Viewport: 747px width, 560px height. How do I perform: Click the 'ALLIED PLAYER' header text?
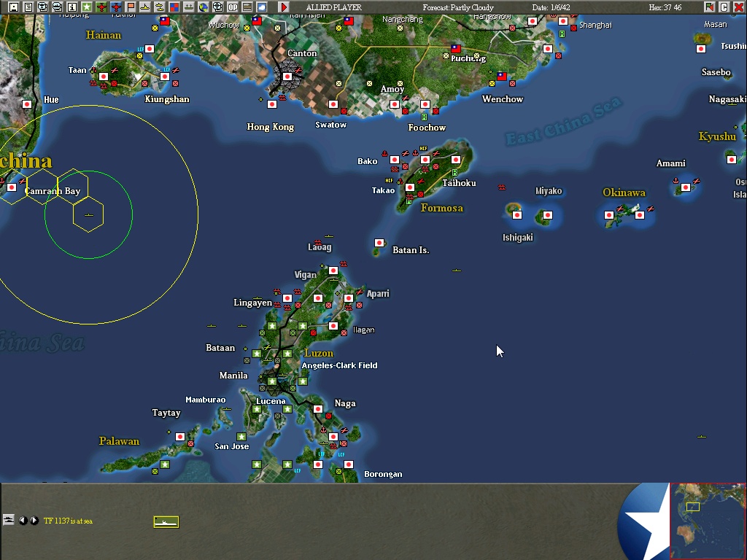334,7
